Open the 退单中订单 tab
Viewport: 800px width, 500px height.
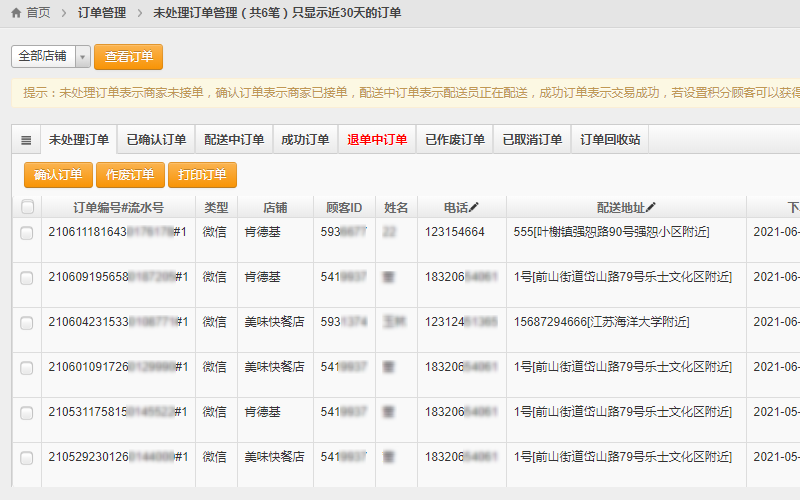[x=377, y=140]
